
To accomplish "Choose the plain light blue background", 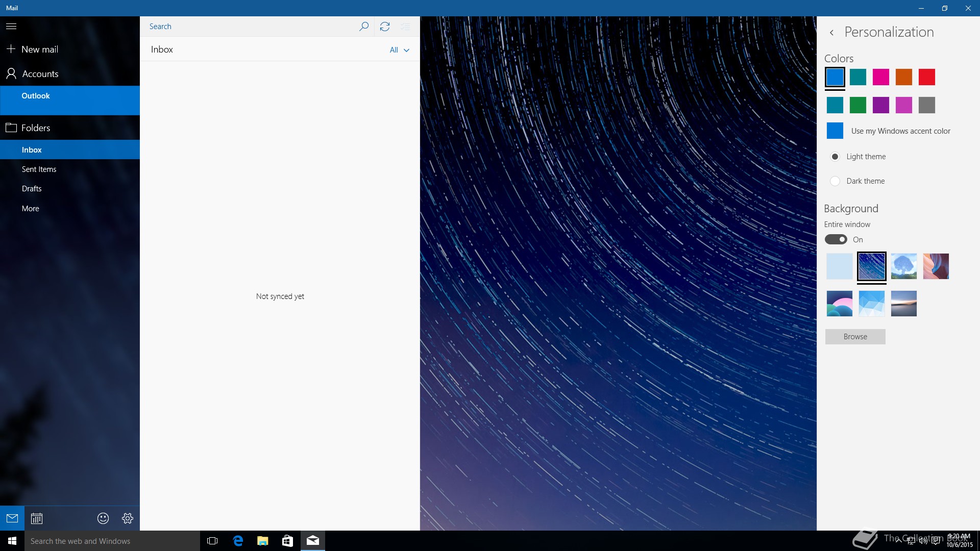I will click(x=840, y=266).
